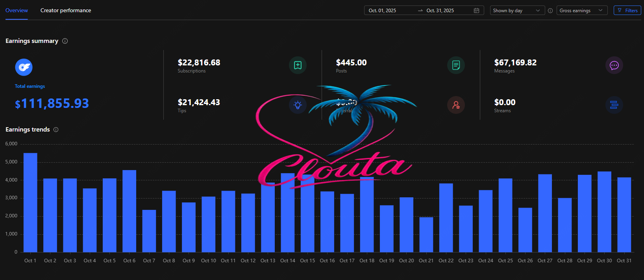
Task: Select the Oct 17 bar in chart
Action: (347, 223)
